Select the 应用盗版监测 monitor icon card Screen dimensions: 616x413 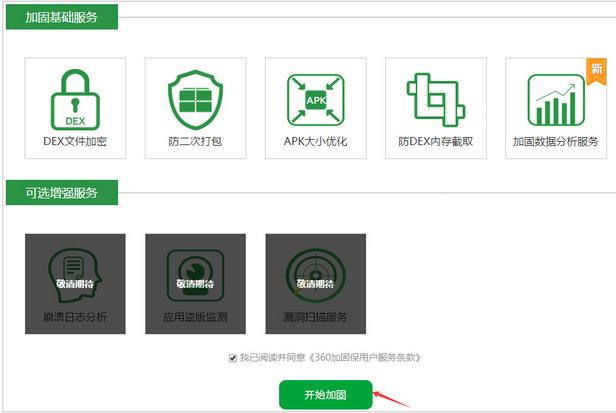[195, 284]
